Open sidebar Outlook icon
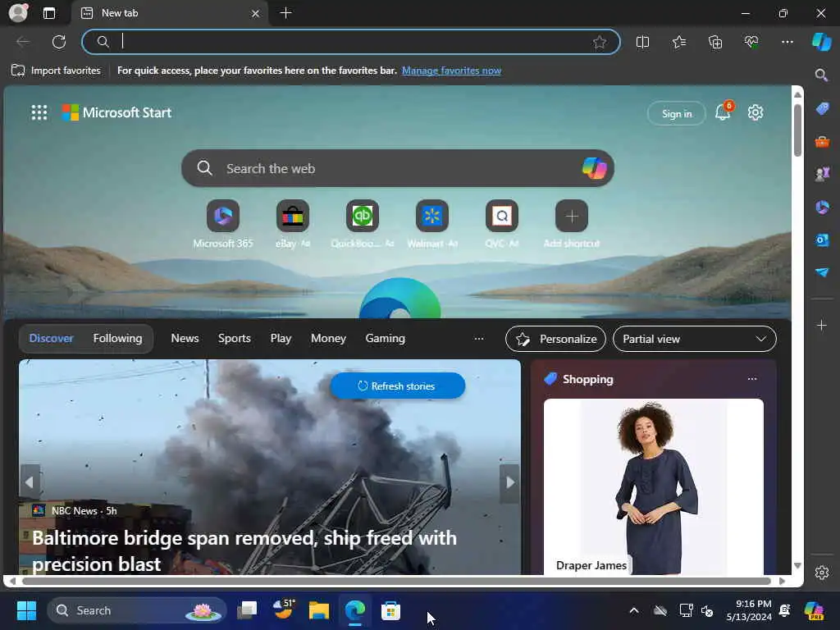Viewport: 840px width, 630px height. tap(822, 240)
